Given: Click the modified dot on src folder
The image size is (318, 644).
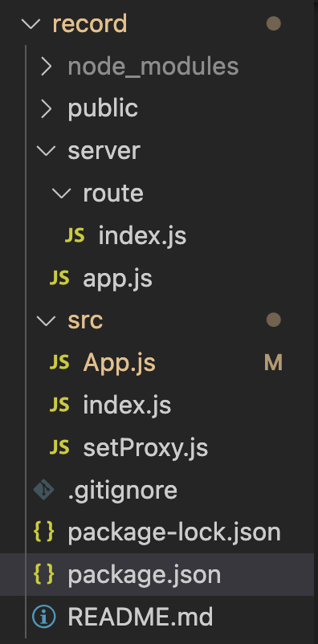Looking at the screenshot, I should (x=274, y=320).
